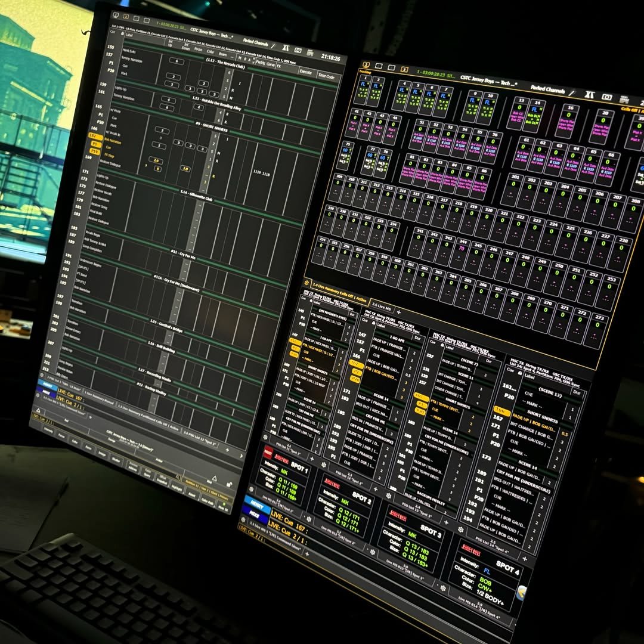Open gear settings beside Live MS 814 Spot 4 tab
Viewport: 644px width, 644px height.
click(x=442, y=588)
